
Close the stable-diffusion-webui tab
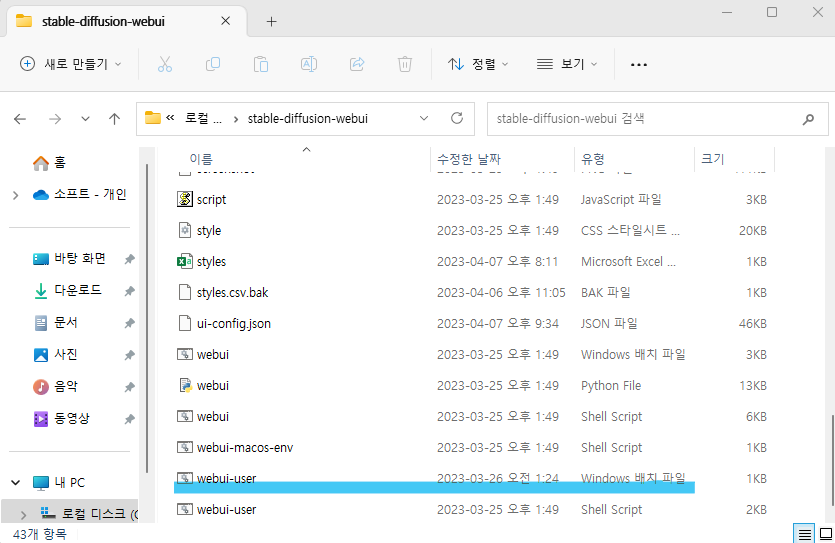226,21
